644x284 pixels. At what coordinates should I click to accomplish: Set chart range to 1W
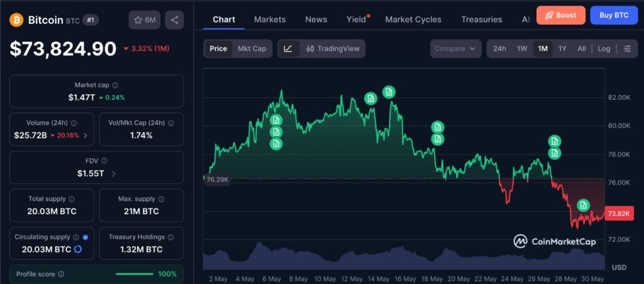click(522, 49)
